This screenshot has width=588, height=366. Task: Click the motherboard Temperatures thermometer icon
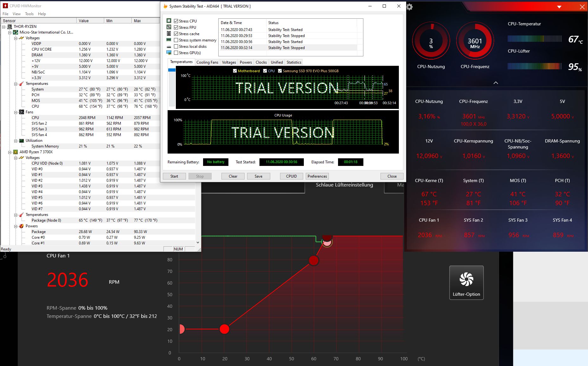(22, 84)
